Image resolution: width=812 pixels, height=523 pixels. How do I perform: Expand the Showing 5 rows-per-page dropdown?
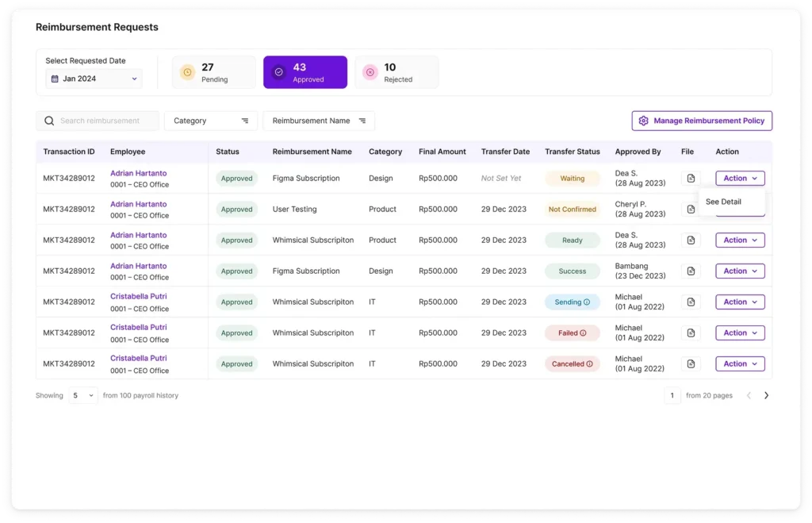click(82, 395)
